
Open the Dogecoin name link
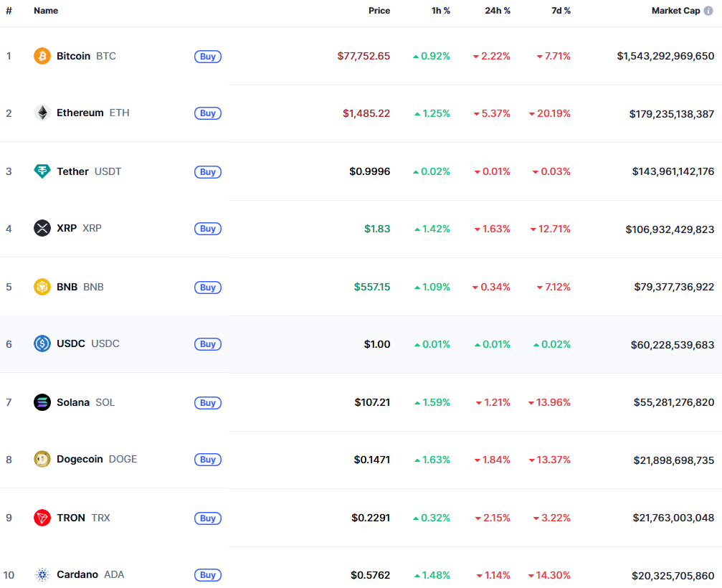tap(80, 459)
